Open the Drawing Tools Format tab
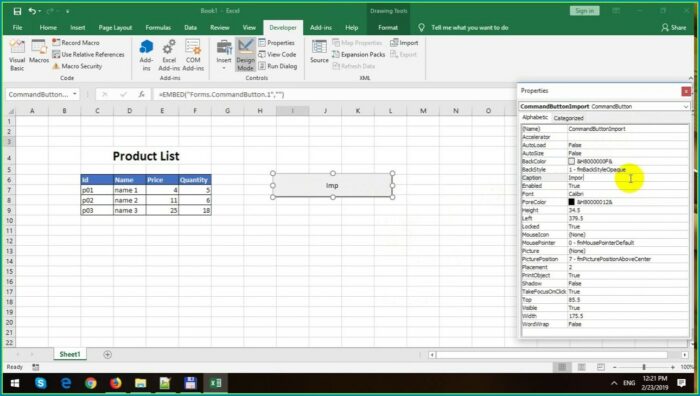This screenshot has width=700, height=396. pos(388,28)
